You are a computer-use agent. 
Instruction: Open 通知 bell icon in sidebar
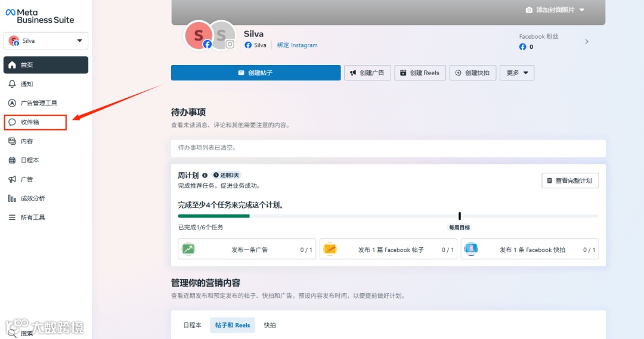coord(13,84)
